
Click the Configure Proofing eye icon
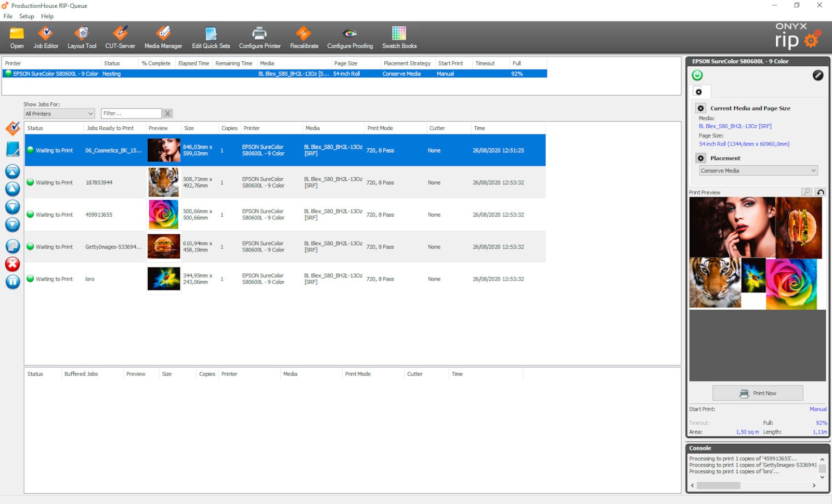(x=350, y=37)
